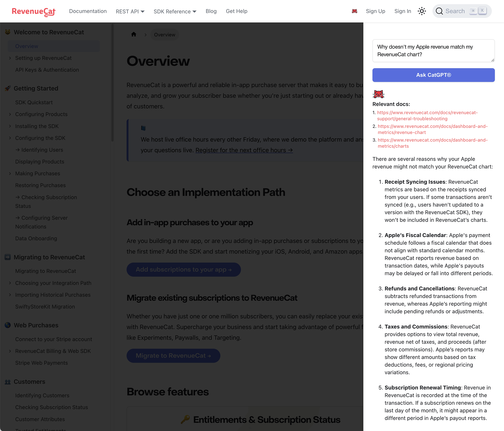Click Add subscriptions to your app button

(184, 270)
